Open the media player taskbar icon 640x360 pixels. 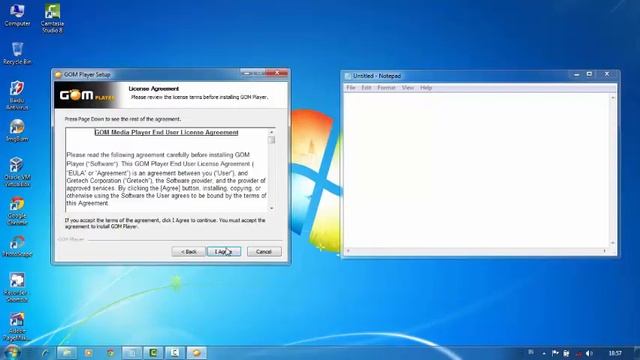(89, 353)
